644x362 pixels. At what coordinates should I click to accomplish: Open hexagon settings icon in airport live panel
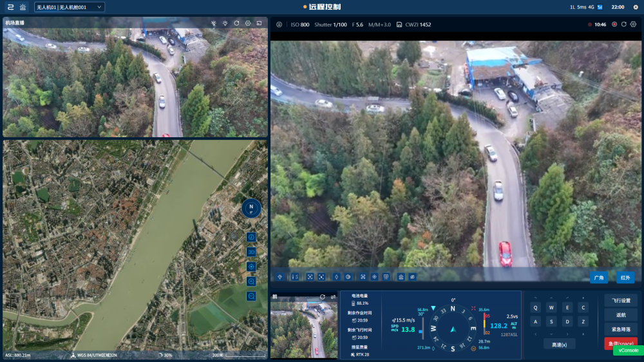(248, 23)
